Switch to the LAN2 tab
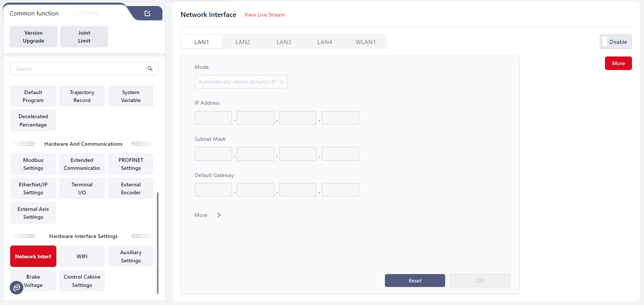 coord(242,42)
